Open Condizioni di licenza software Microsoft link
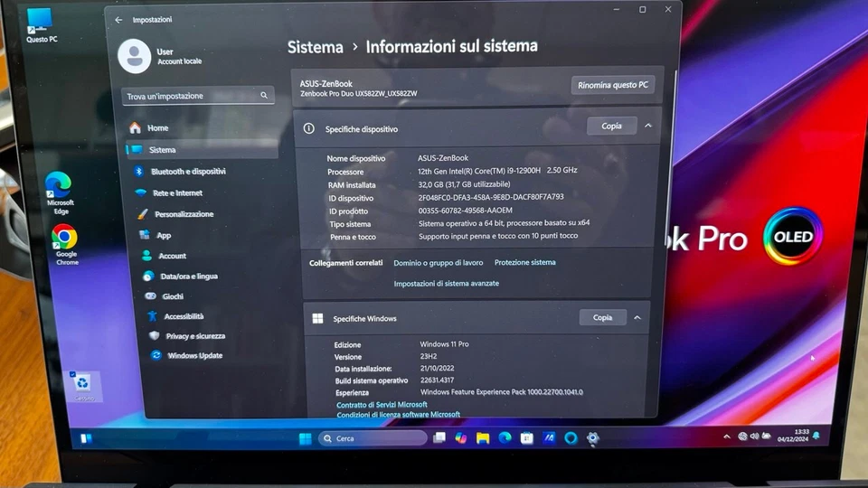Screen dimensions: 868x488 [x=398, y=415]
